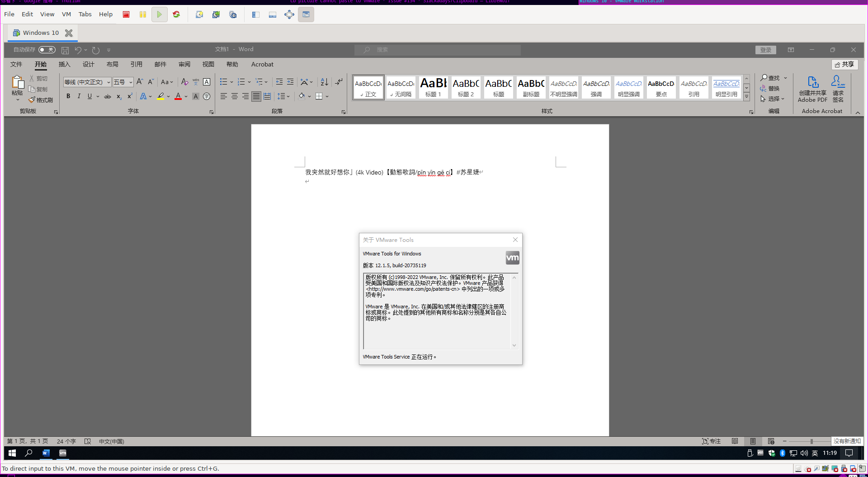This screenshot has width=868, height=477.
Task: Apply superscript formatting from the ribbon
Action: tap(129, 96)
